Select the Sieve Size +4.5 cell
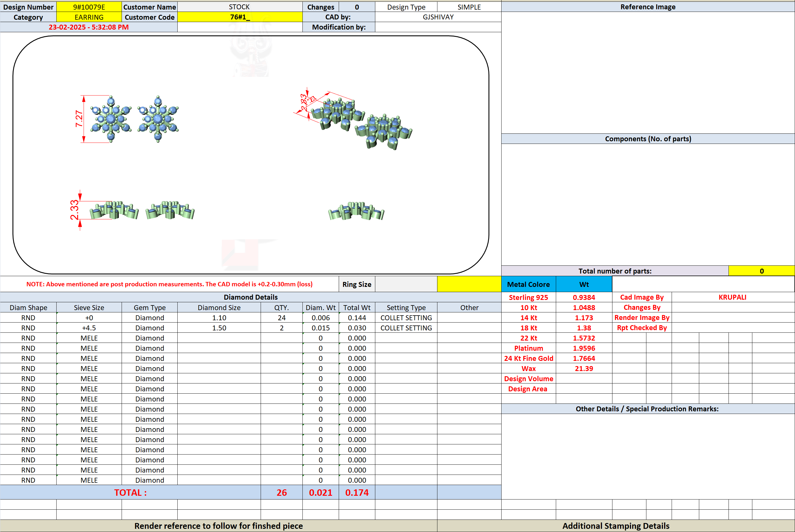 (89, 328)
